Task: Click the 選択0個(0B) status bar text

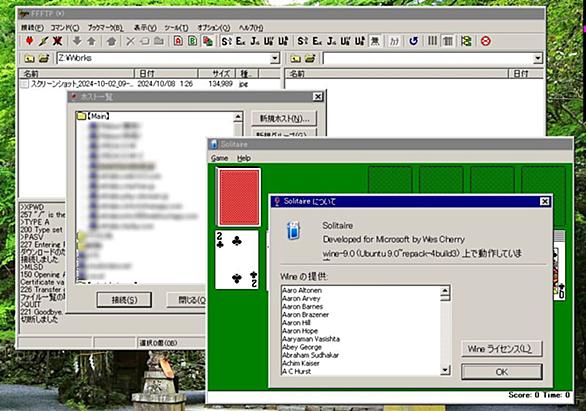Action: coord(158,343)
